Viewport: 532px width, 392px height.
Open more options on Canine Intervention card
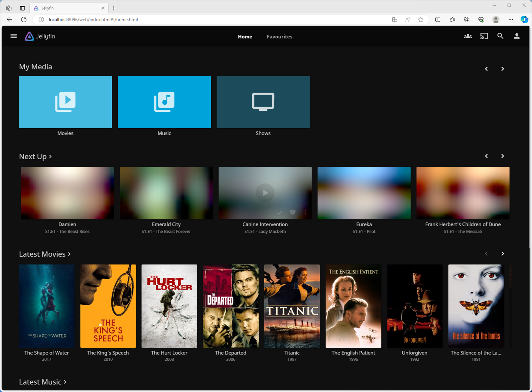click(305, 212)
